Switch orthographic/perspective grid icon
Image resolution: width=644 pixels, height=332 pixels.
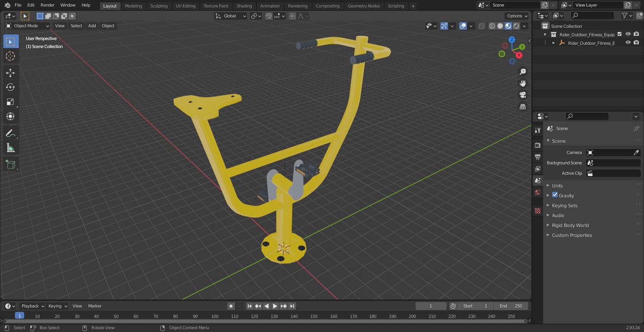click(x=522, y=107)
